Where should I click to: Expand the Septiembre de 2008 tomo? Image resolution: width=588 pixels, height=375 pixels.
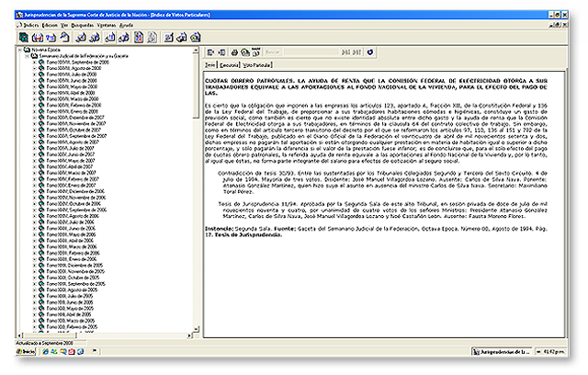(x=35, y=62)
